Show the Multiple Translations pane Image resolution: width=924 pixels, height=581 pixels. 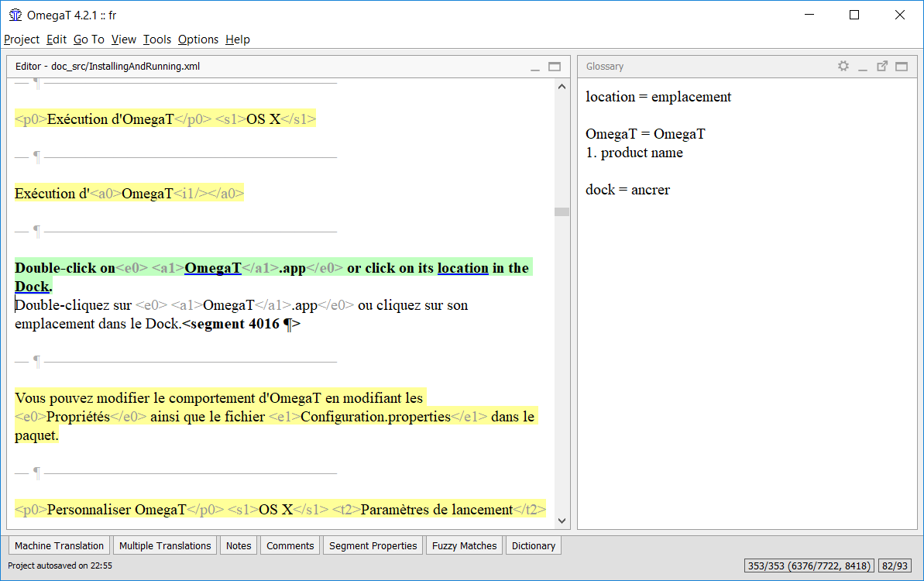pos(165,545)
